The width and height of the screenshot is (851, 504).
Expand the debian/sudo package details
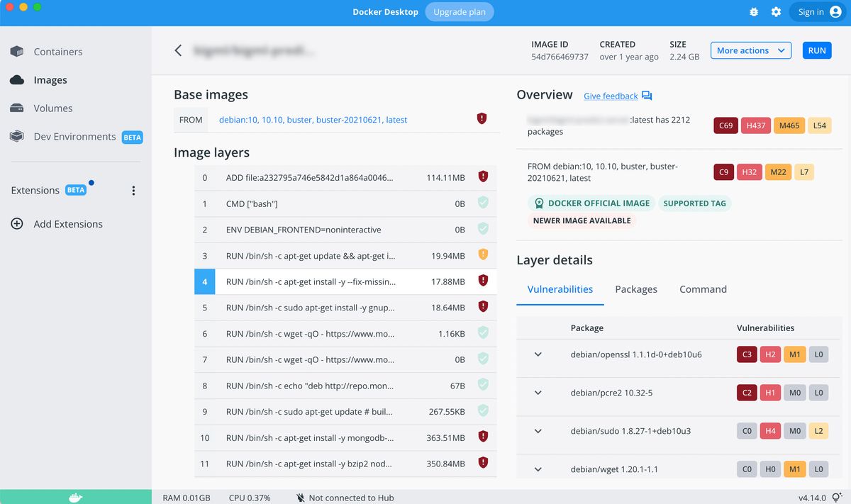pyautogui.click(x=538, y=430)
